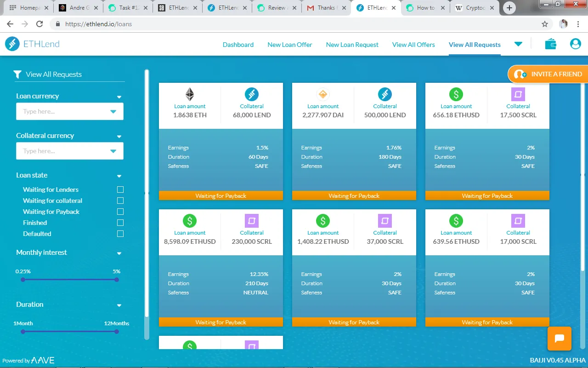Click the Monthly interest 5% slider handle
Image resolution: width=588 pixels, height=368 pixels.
point(117,279)
